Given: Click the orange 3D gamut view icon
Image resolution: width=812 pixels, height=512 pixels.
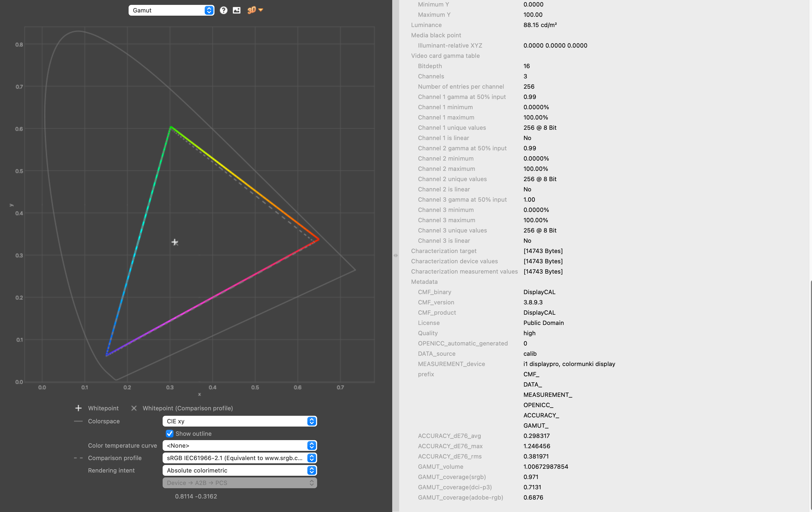Looking at the screenshot, I should pyautogui.click(x=251, y=10).
